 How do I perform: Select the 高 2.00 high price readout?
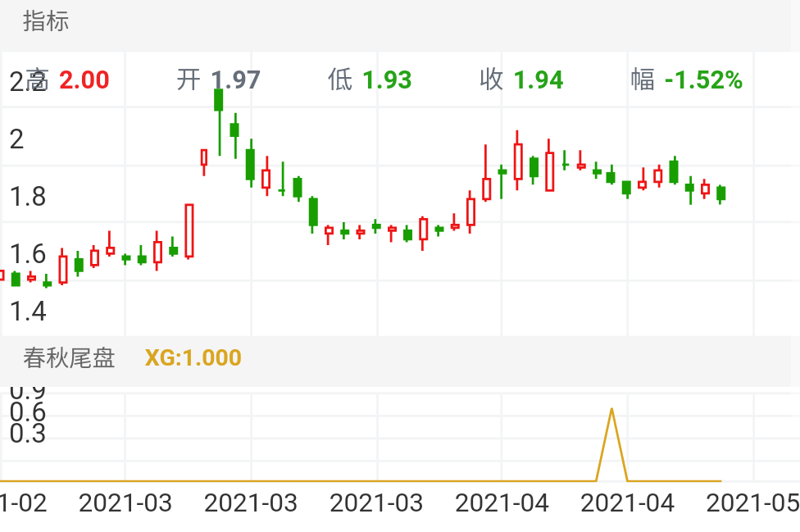coord(69,80)
